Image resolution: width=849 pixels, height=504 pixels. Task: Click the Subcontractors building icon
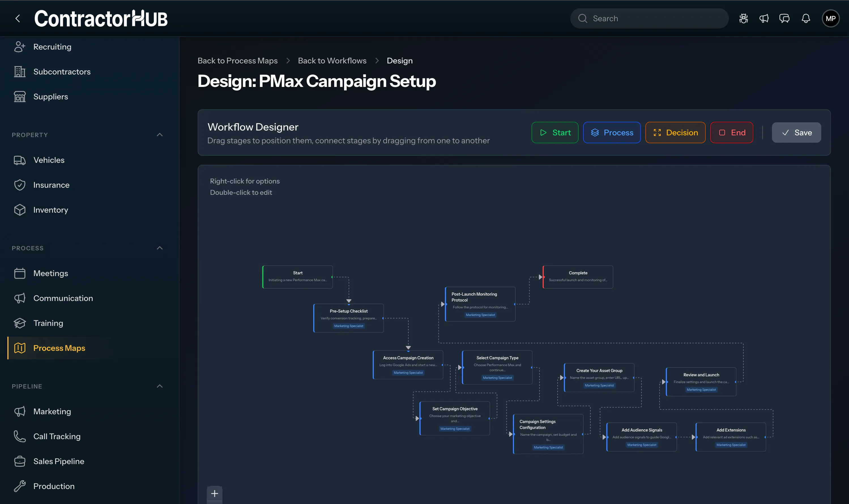(x=20, y=72)
